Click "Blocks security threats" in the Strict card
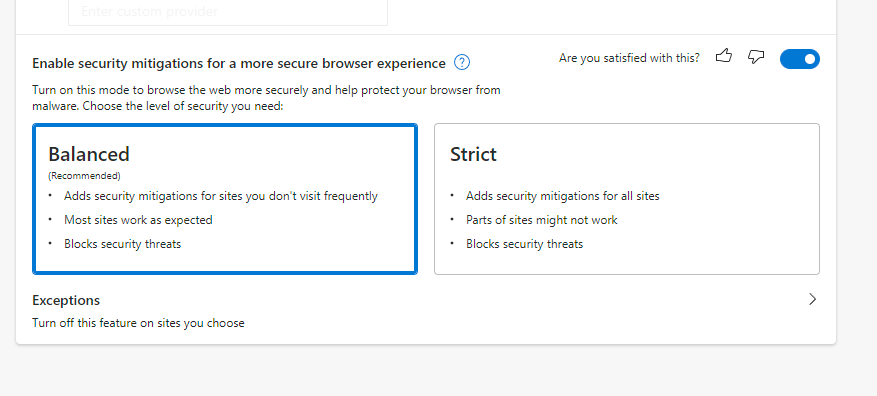 pyautogui.click(x=525, y=244)
